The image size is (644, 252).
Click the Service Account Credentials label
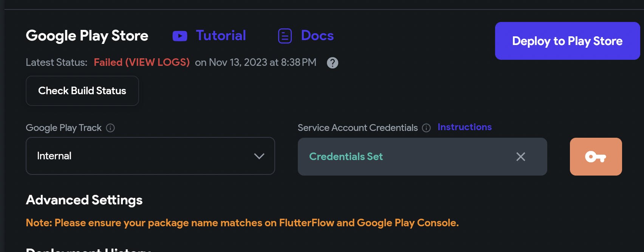click(x=358, y=128)
